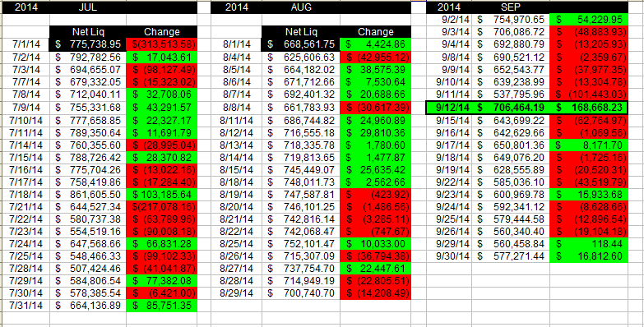
Task: Select the 8/1/14 Net Liq value 668,561.75
Action: tap(301, 44)
